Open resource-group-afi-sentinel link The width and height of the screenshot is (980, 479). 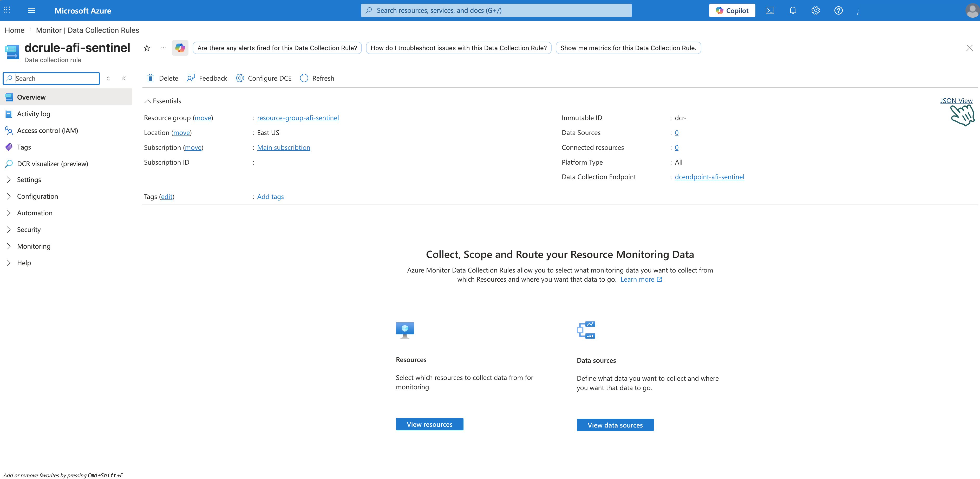pos(298,118)
